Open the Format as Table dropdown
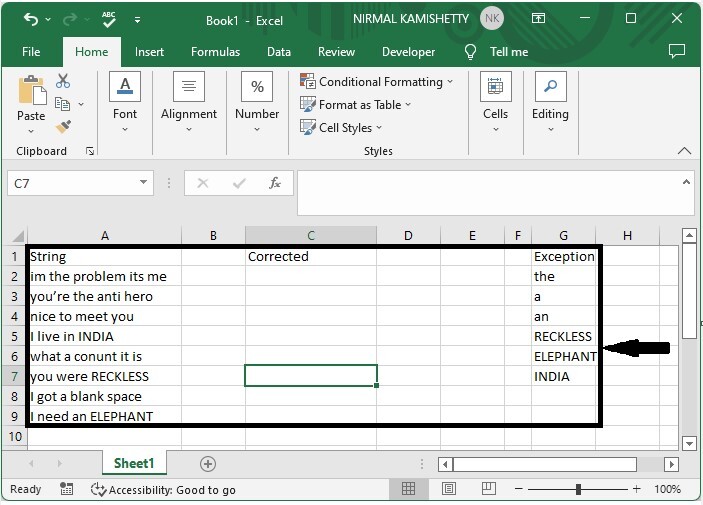This screenshot has height=505, width=703. click(355, 105)
